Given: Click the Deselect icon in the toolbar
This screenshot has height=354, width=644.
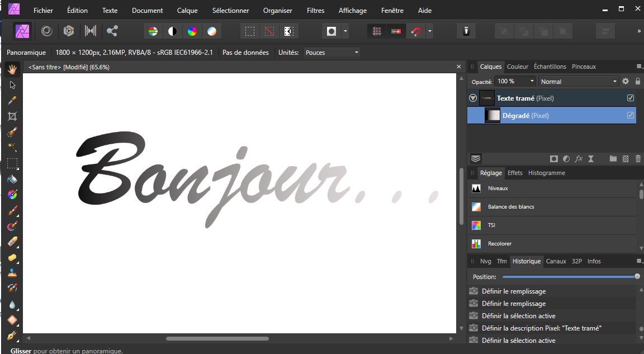Looking at the screenshot, I should pos(269,32).
